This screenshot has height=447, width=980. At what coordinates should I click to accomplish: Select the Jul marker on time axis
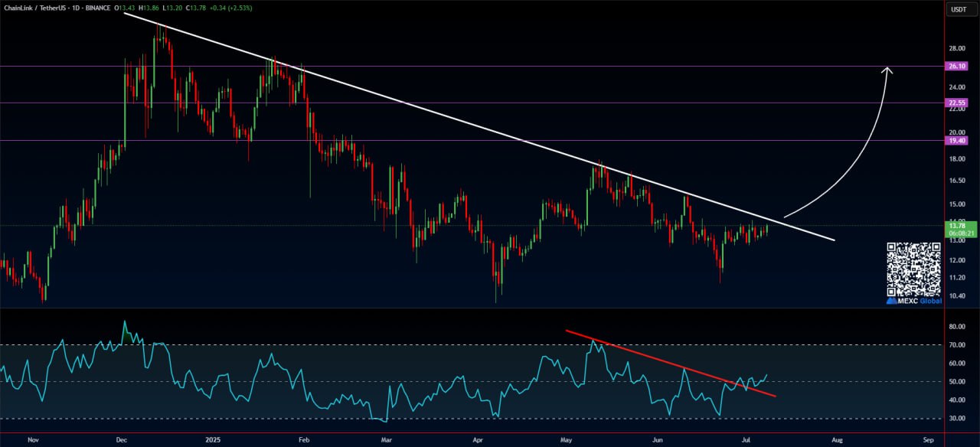(x=746, y=440)
